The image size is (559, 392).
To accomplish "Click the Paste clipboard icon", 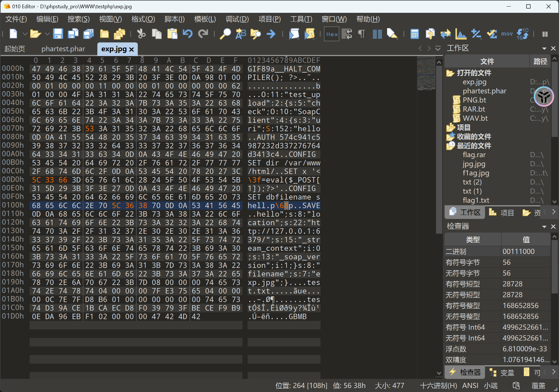I will click(172, 34).
